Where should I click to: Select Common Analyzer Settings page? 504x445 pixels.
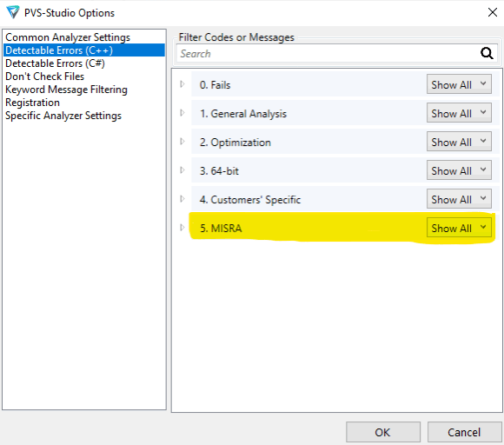[x=68, y=37]
